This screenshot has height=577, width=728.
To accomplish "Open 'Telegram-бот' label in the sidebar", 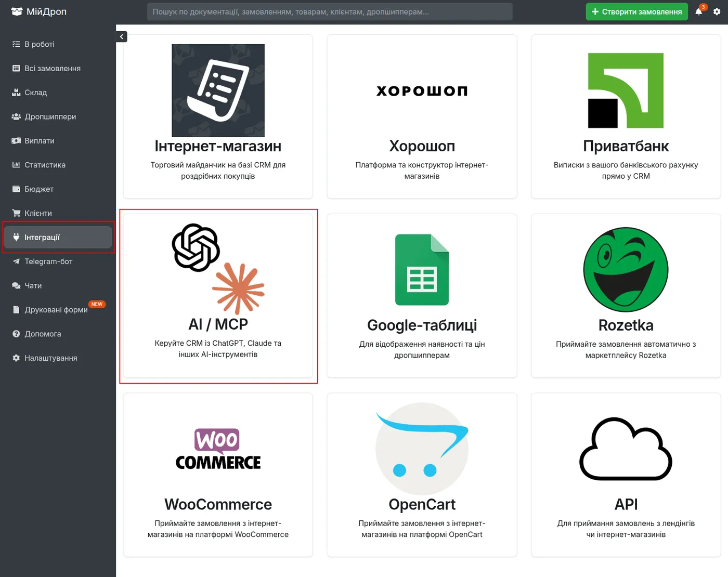I will (x=48, y=261).
